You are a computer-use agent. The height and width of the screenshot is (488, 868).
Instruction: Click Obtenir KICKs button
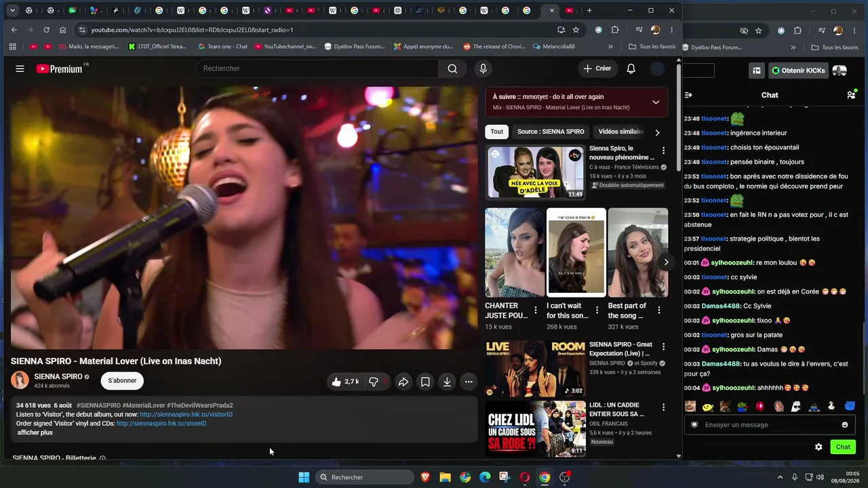tap(798, 70)
